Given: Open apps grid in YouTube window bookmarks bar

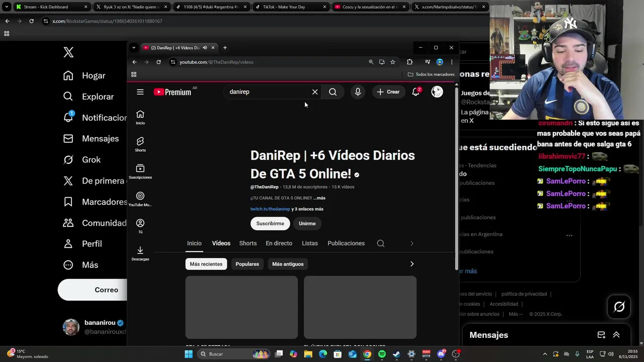Looking at the screenshot, I should click(134, 74).
